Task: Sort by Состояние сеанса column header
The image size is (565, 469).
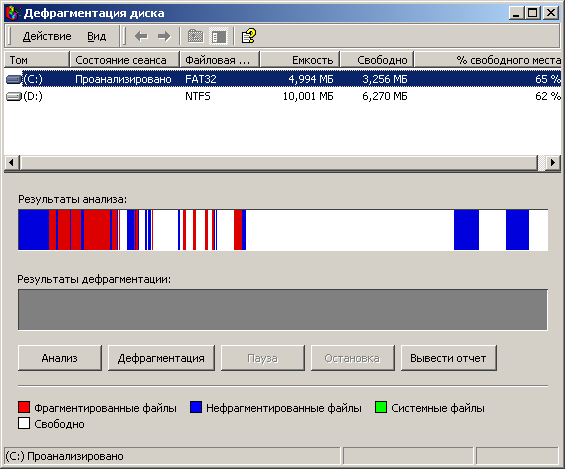Action: pyautogui.click(x=124, y=60)
